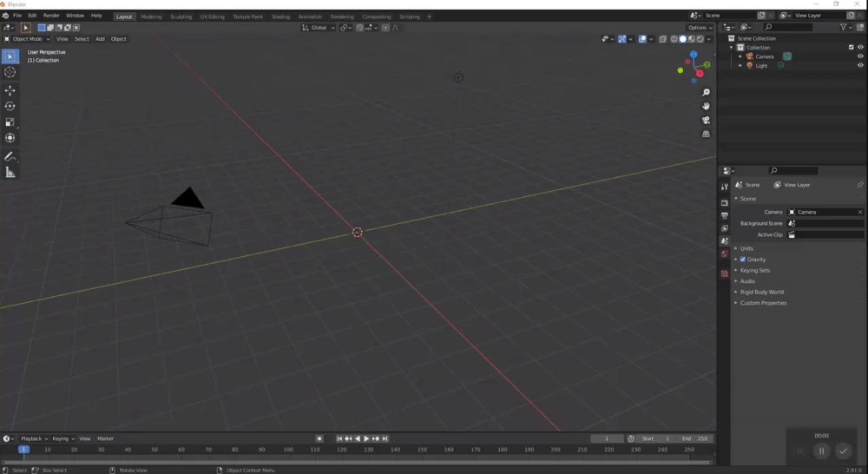The height and width of the screenshot is (474, 868).
Task: Pick the Measure tool
Action: pyautogui.click(x=10, y=173)
